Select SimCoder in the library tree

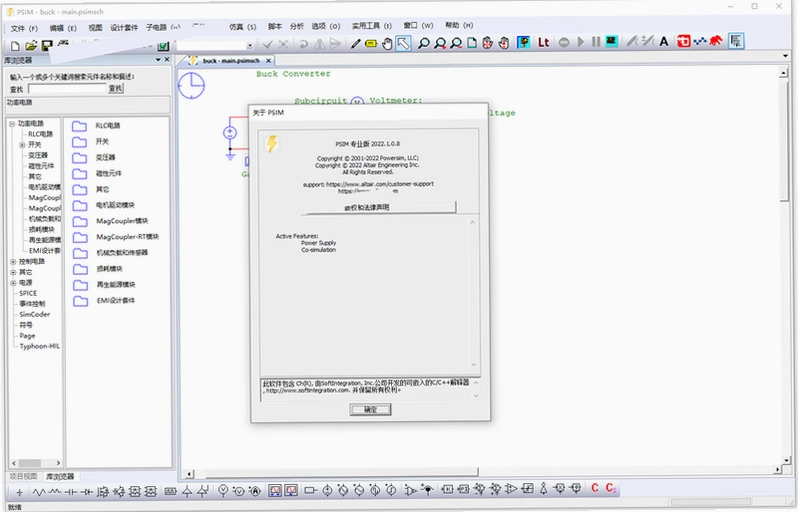pos(35,315)
